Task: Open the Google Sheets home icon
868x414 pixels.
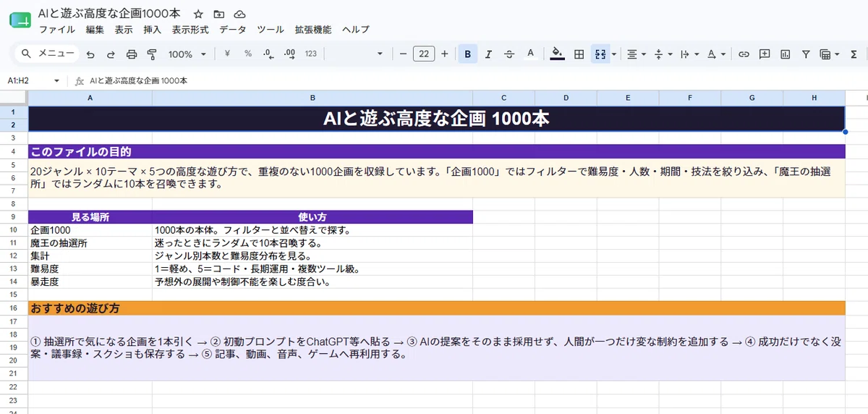Action: [x=20, y=21]
